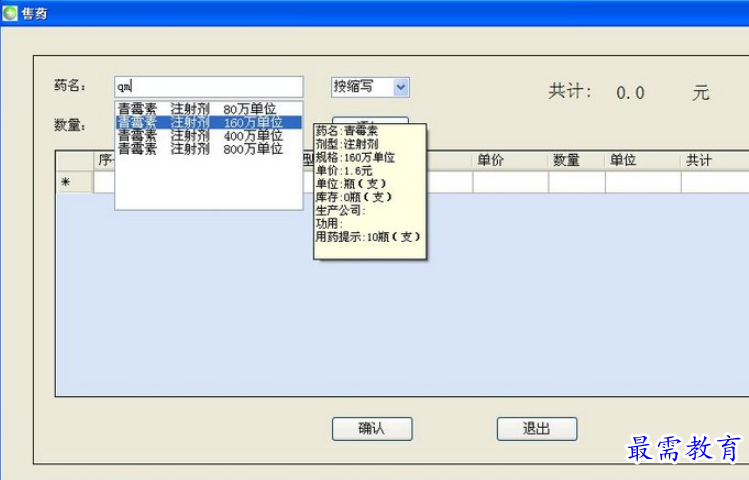This screenshot has height=480, width=749.
Task: Click the 单价 column header
Action: click(x=510, y=160)
